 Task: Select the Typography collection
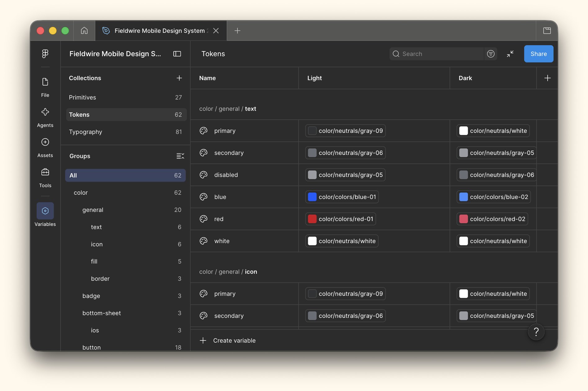pos(126,132)
